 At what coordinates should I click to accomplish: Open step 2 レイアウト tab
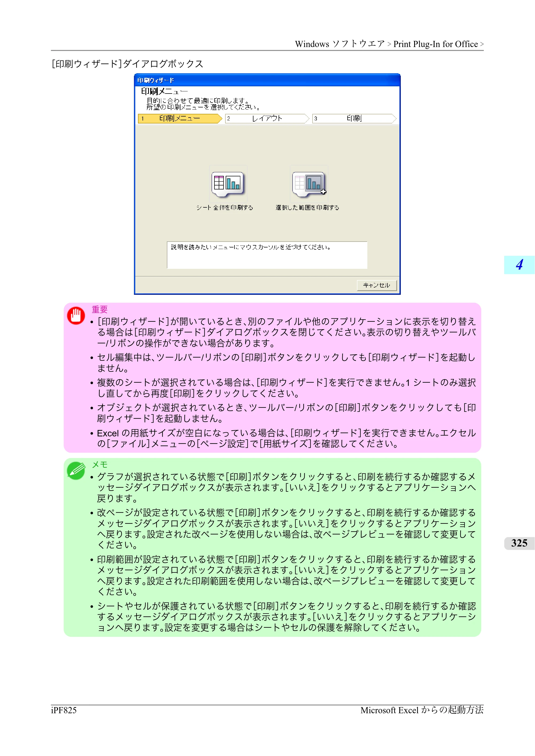point(267,119)
